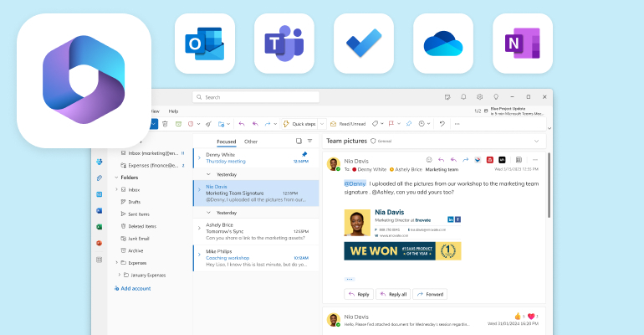Click the Microsoft Teams app icon tile
Image resolution: width=644 pixels, height=335 pixels.
(284, 44)
